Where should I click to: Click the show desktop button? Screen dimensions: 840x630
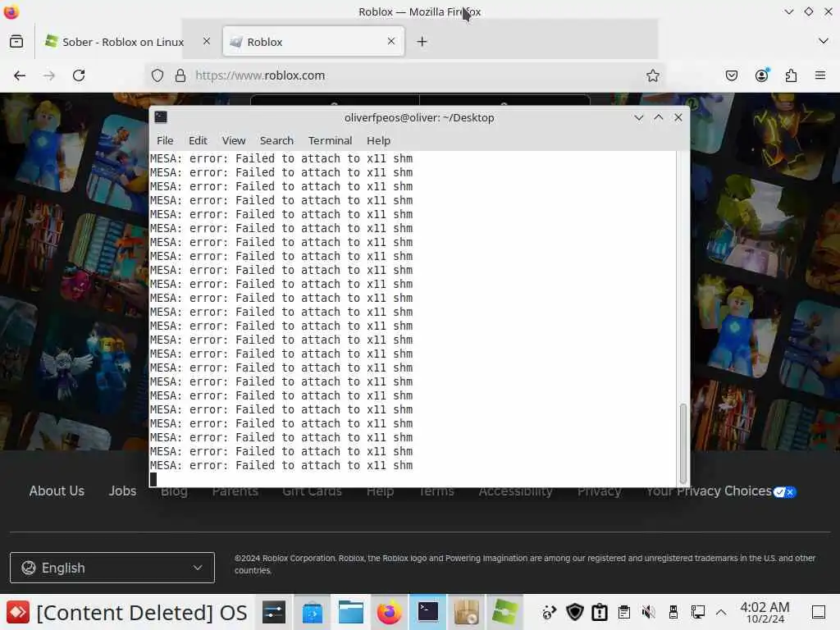(x=819, y=612)
